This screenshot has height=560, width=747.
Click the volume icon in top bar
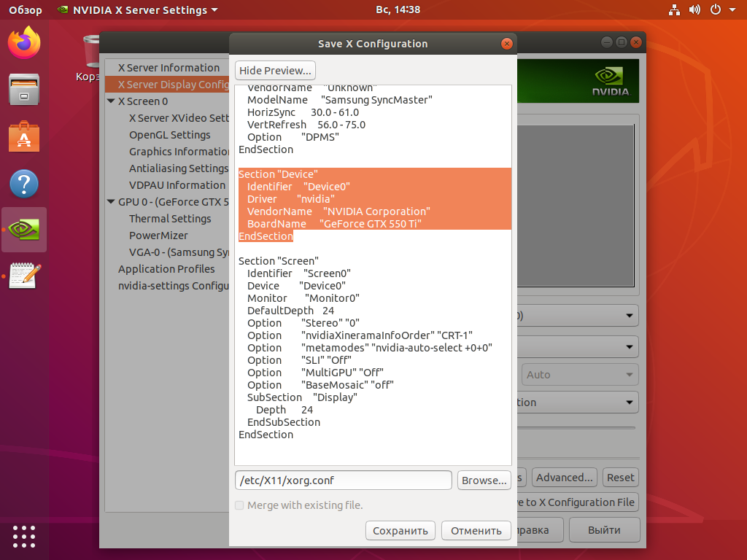click(x=694, y=9)
